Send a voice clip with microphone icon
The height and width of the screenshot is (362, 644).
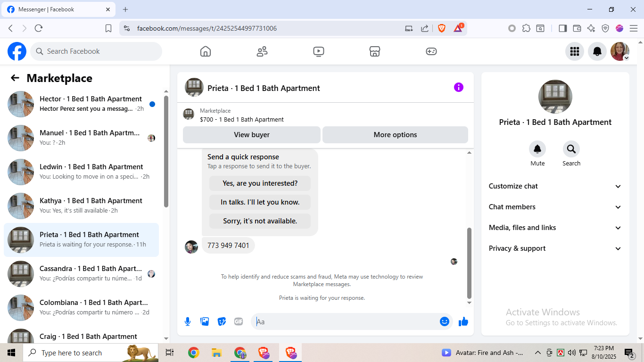click(x=188, y=321)
